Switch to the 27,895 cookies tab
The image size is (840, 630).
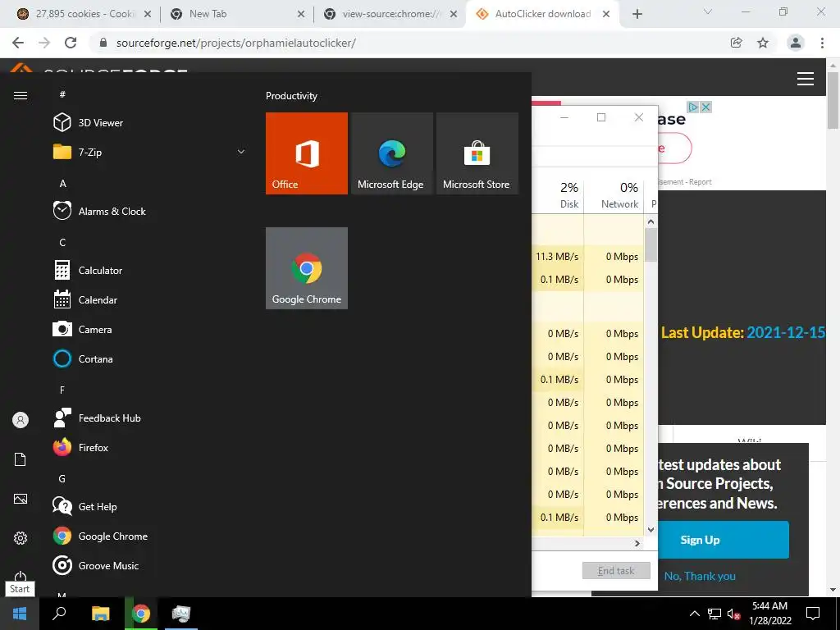tap(84, 14)
